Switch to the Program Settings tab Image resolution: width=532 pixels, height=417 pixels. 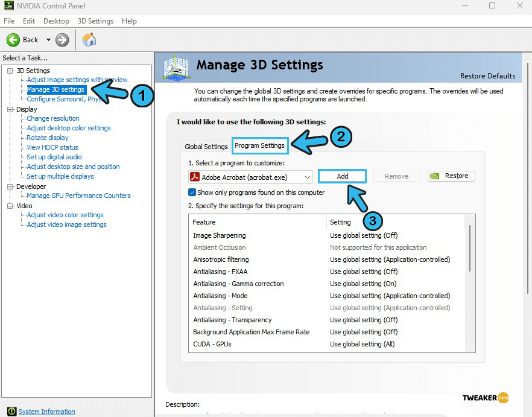pyautogui.click(x=259, y=145)
